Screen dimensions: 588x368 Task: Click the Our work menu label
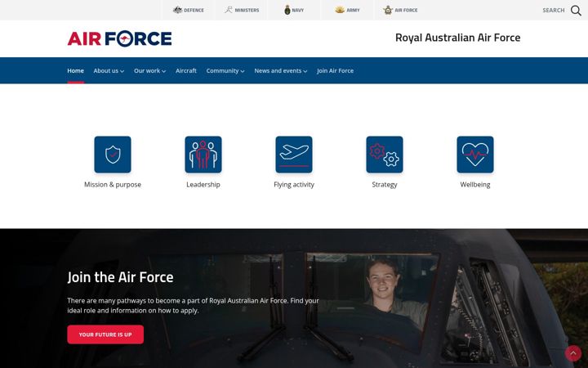pyautogui.click(x=147, y=70)
